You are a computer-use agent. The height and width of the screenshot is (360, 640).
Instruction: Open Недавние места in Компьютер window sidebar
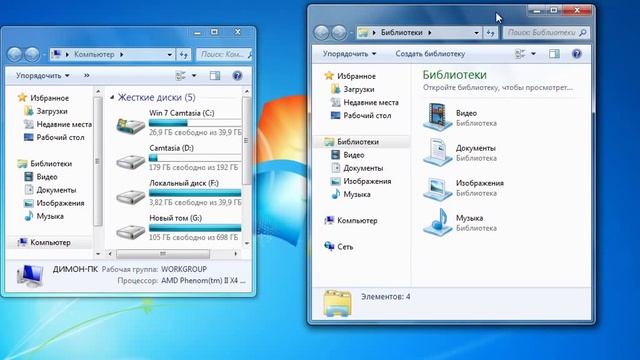tap(58, 124)
